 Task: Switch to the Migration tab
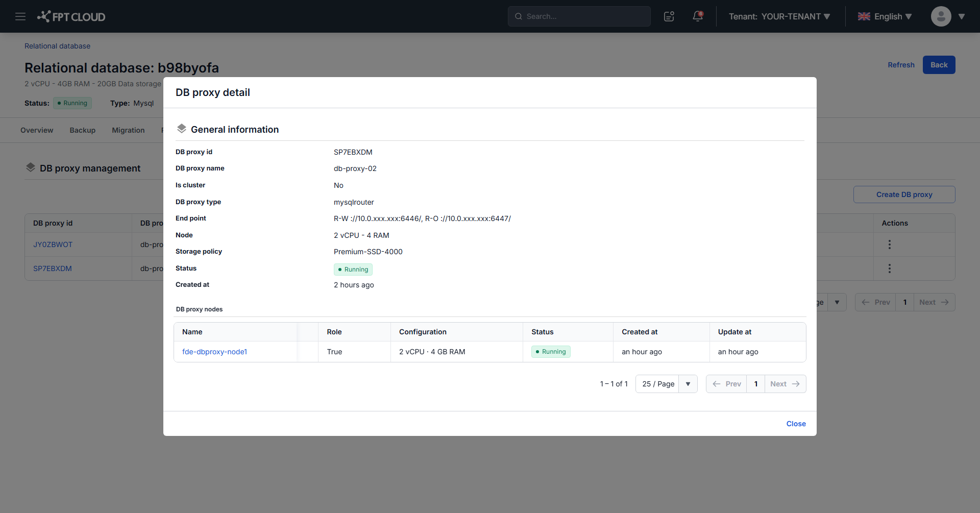coord(128,130)
